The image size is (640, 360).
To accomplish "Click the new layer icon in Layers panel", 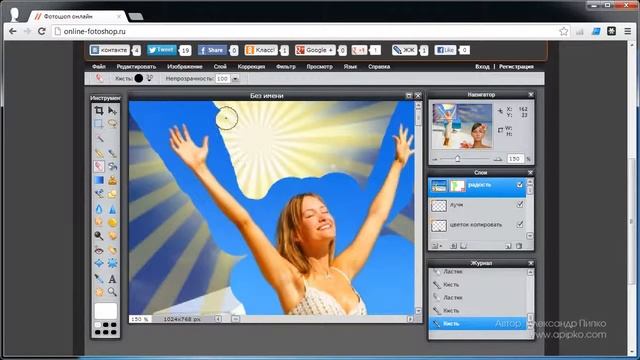I will point(508,246).
